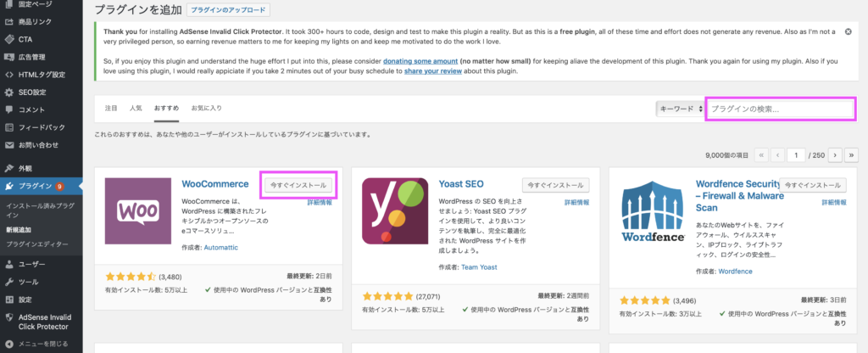
Task: Open the donating some amount link
Action: [420, 60]
